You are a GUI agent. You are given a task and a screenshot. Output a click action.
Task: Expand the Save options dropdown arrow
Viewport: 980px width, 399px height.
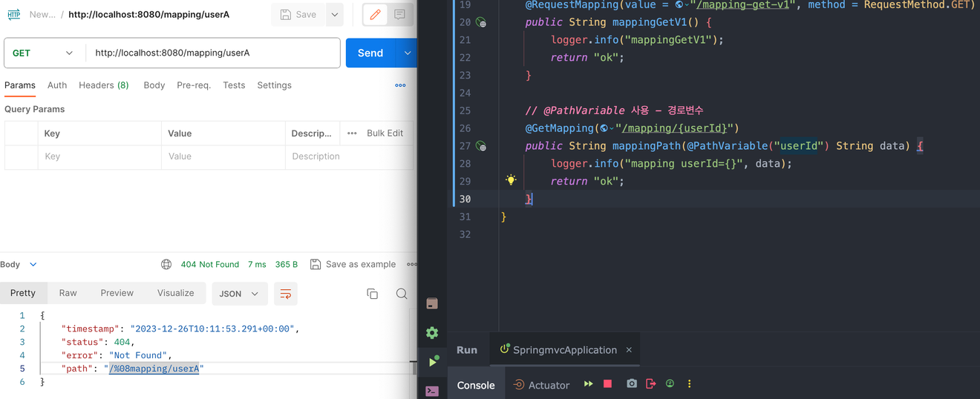[335, 14]
